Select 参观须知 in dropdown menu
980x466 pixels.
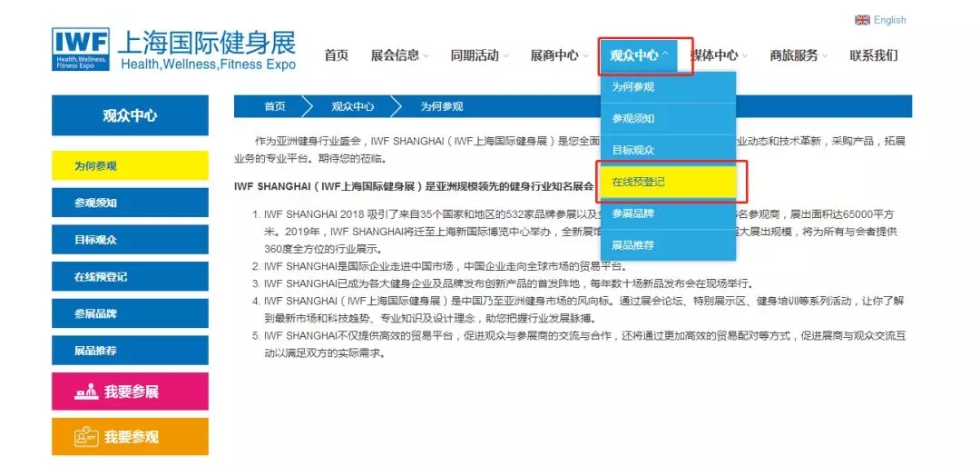(668, 119)
